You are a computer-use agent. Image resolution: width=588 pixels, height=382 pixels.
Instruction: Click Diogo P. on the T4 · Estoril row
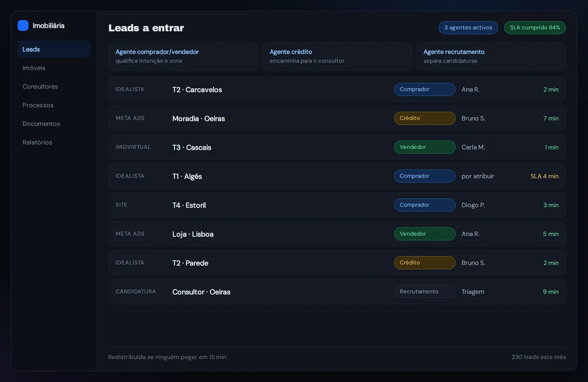tap(473, 205)
